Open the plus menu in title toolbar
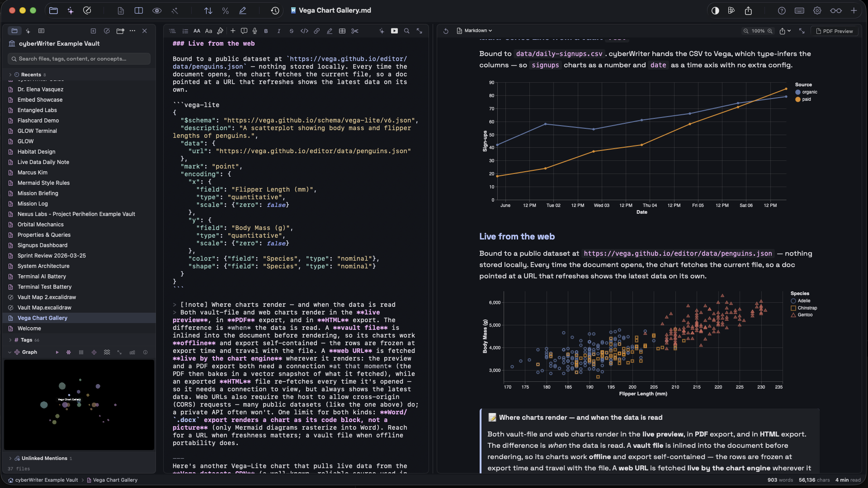Viewport: 868px width, 488px height. click(854, 10)
